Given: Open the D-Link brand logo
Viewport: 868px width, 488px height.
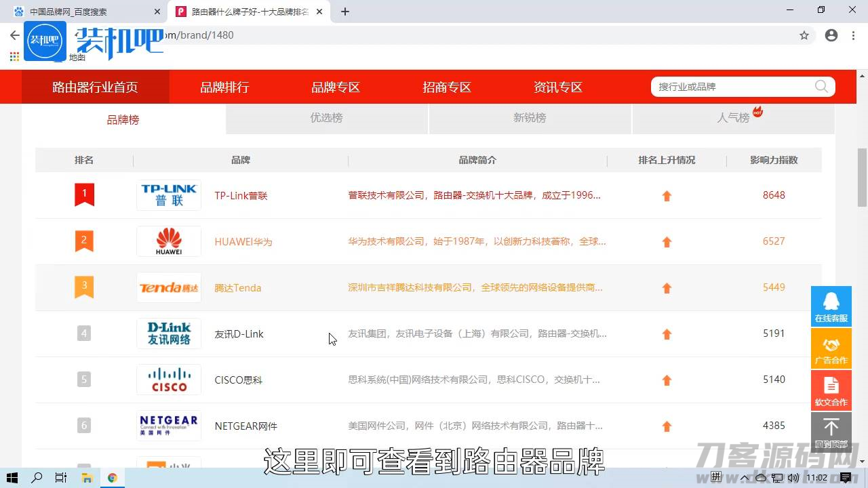Looking at the screenshot, I should pyautogui.click(x=169, y=333).
